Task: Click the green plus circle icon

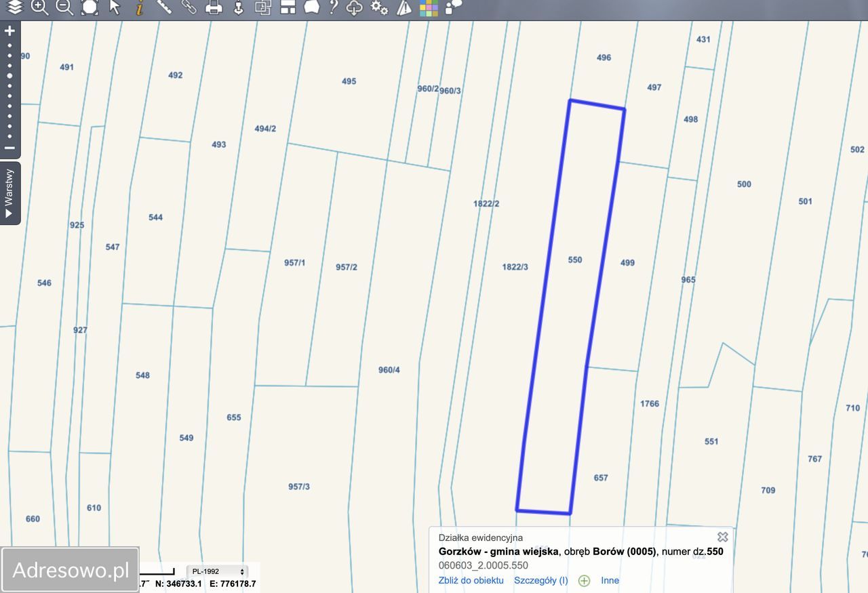Action: (x=584, y=581)
